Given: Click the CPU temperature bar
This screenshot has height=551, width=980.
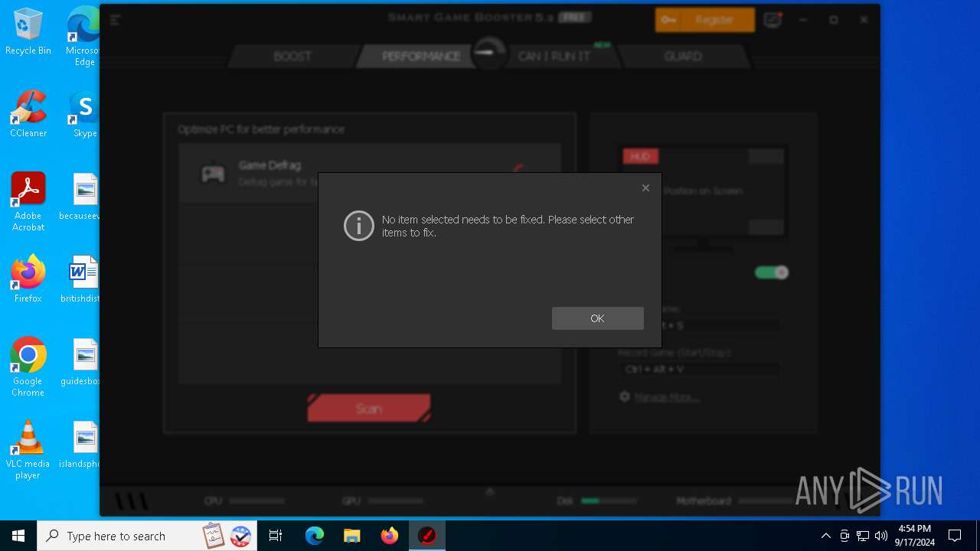Looking at the screenshot, I should [257, 501].
